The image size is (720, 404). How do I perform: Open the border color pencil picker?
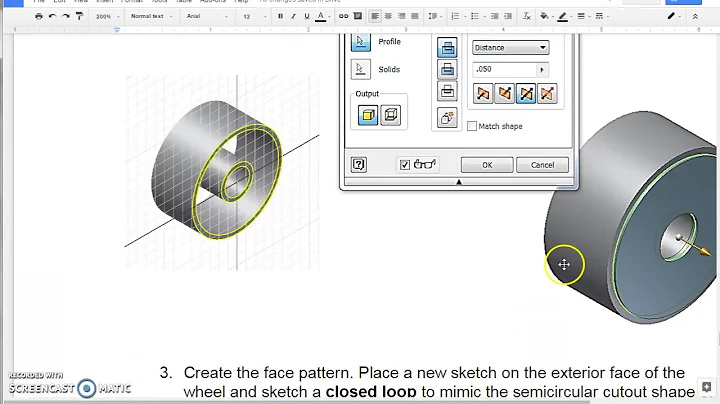pos(563,17)
